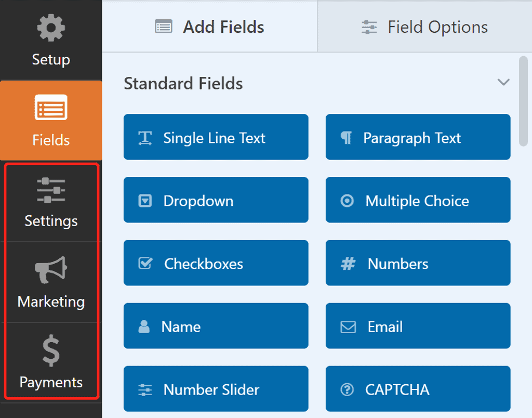This screenshot has width=532, height=418.
Task: Click the Standard Fields heading
Action: click(183, 83)
